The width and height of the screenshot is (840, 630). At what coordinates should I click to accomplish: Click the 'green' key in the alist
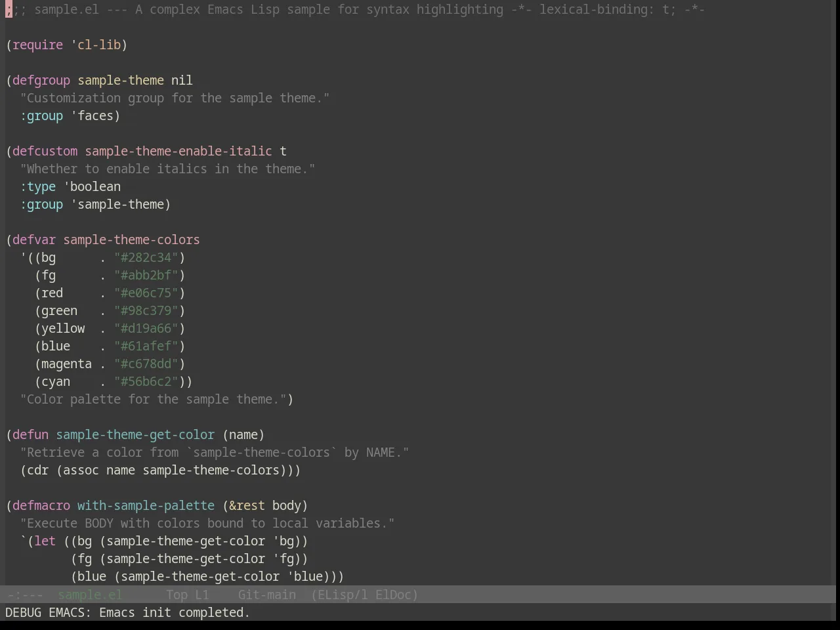pos(59,310)
